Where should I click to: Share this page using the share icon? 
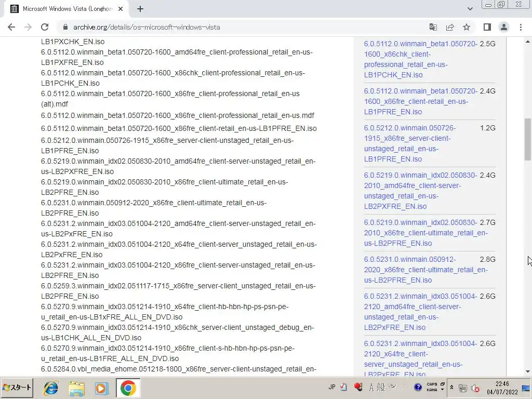pyautogui.click(x=450, y=27)
